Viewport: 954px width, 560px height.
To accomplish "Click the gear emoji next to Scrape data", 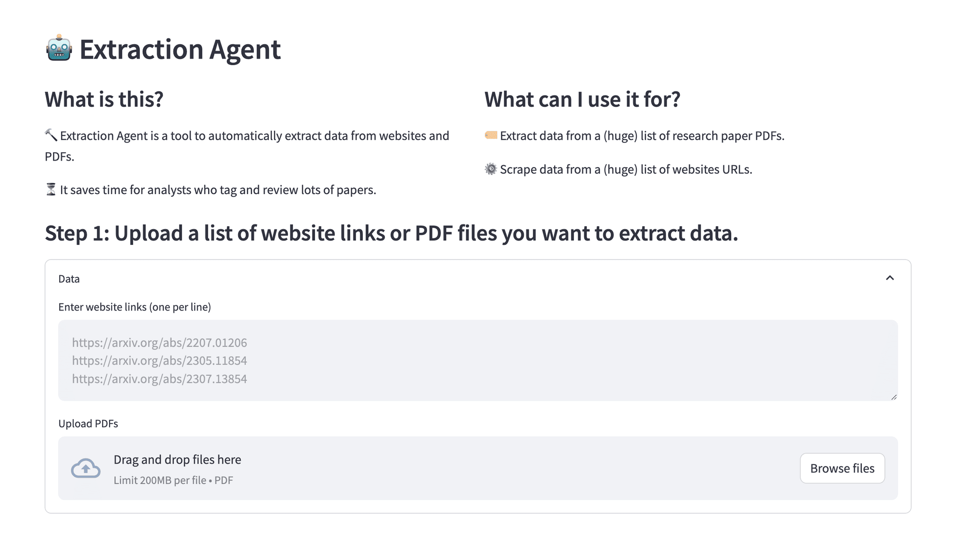I will [491, 169].
